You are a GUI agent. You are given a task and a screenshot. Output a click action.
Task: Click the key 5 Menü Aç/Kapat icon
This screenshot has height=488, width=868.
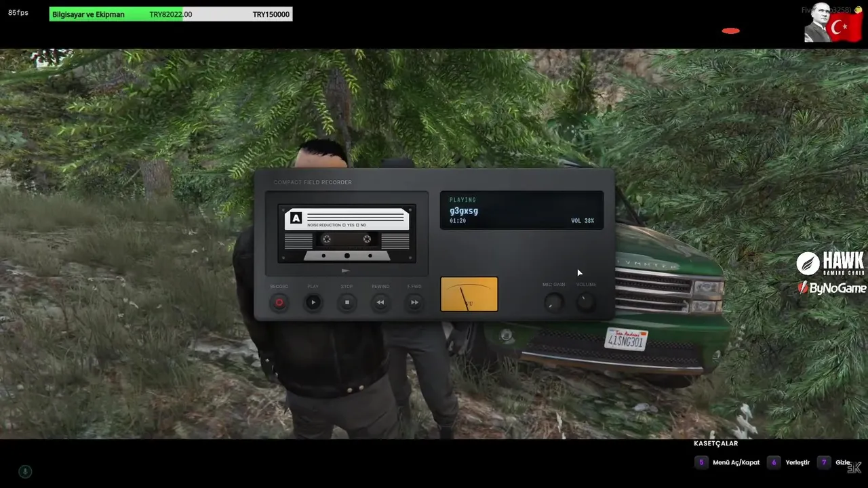702,462
